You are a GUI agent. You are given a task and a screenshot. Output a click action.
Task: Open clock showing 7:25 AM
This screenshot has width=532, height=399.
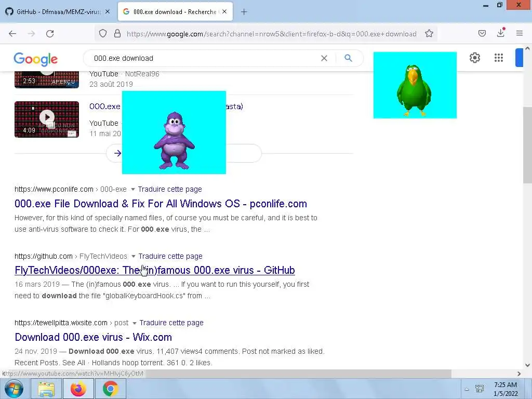506,389
